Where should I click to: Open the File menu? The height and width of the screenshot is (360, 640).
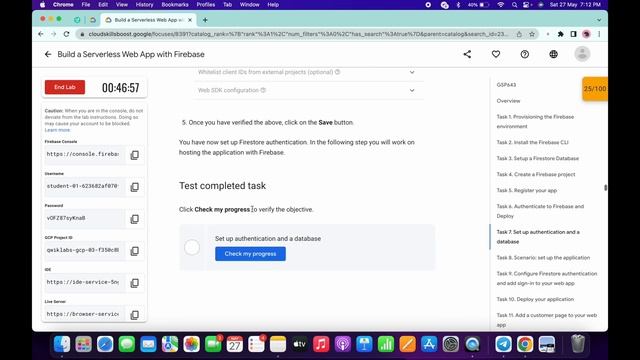[x=86, y=4]
